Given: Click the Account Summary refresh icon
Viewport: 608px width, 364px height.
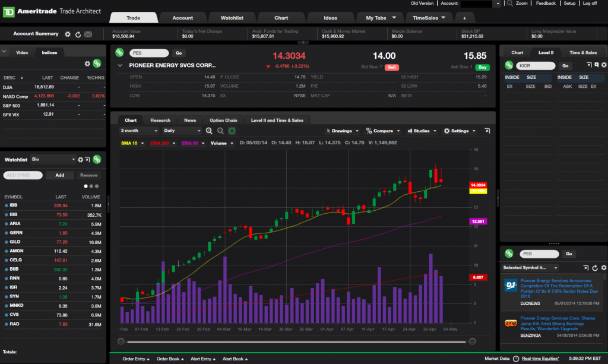Looking at the screenshot, I should (x=77, y=34).
